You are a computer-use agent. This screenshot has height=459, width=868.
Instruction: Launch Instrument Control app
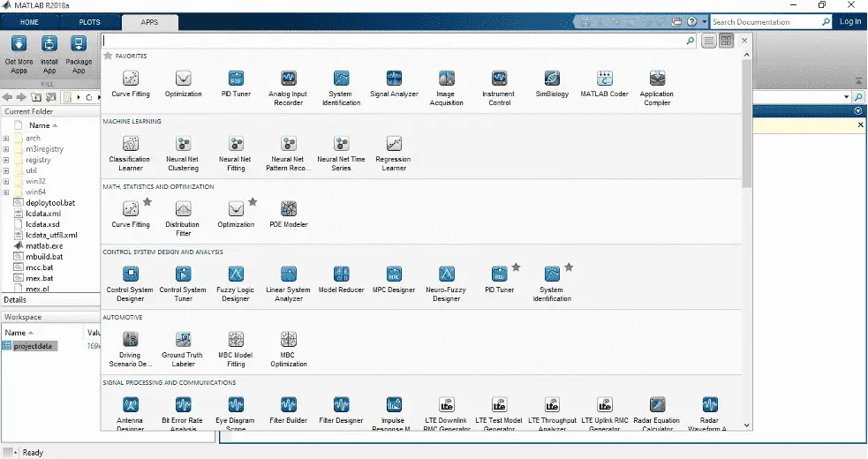499,88
